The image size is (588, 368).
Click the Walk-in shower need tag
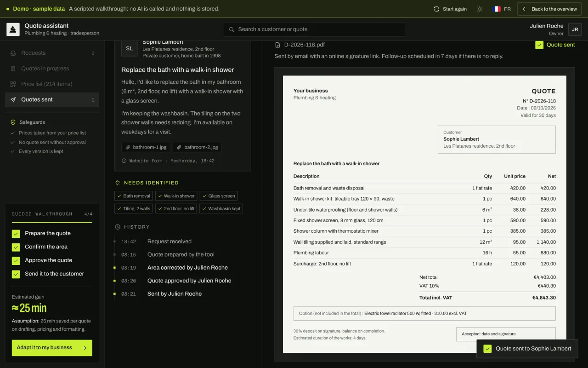(x=176, y=196)
